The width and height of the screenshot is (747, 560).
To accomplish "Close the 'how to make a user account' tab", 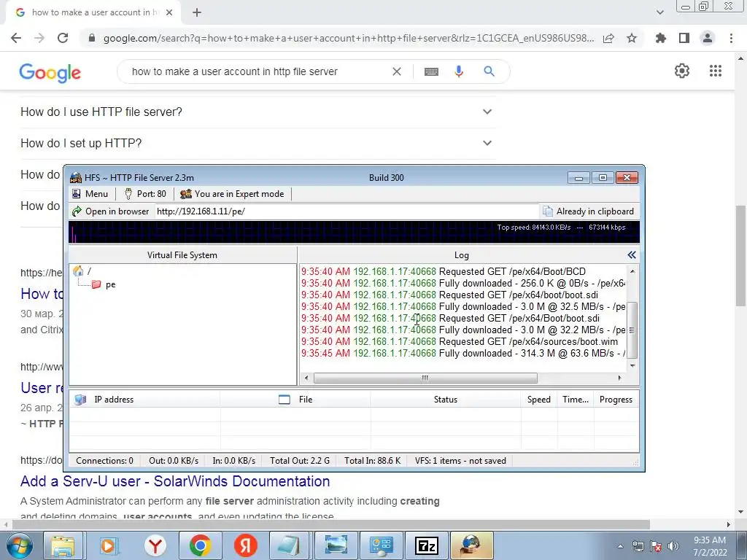I will [x=169, y=12].
